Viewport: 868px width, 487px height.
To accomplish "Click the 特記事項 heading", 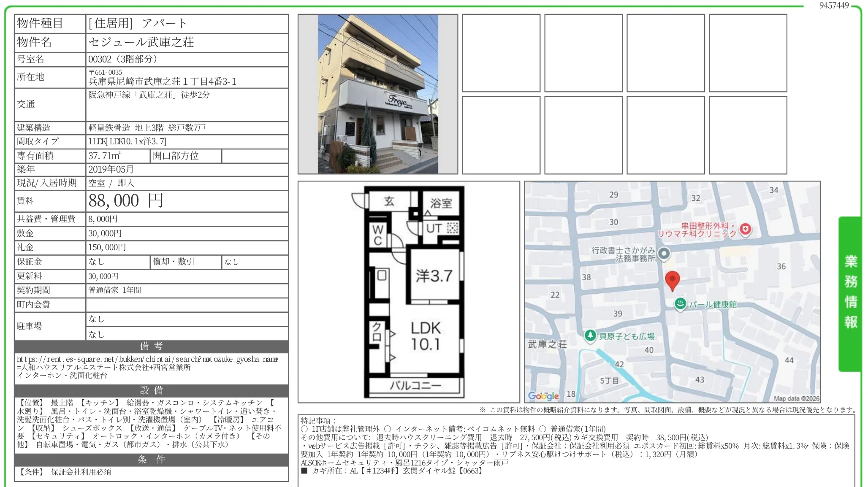I will click(x=319, y=421).
